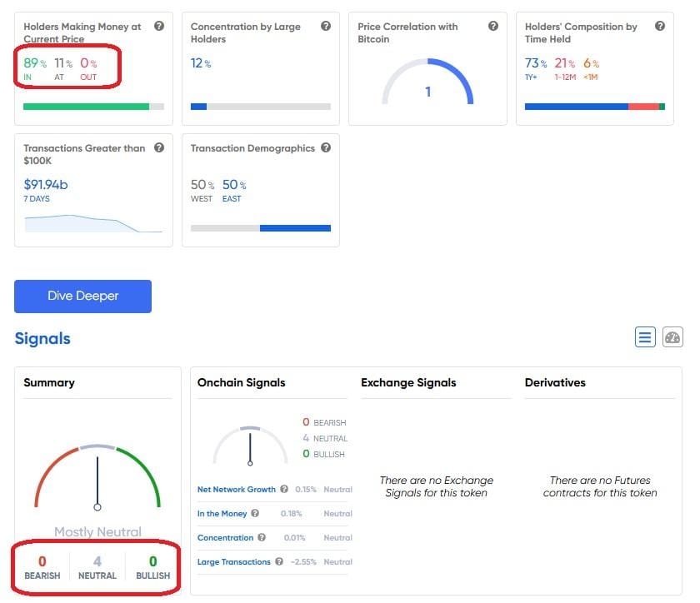The height and width of the screenshot is (603, 700).
Task: Select the Onchain Signals heading
Action: [x=241, y=383]
